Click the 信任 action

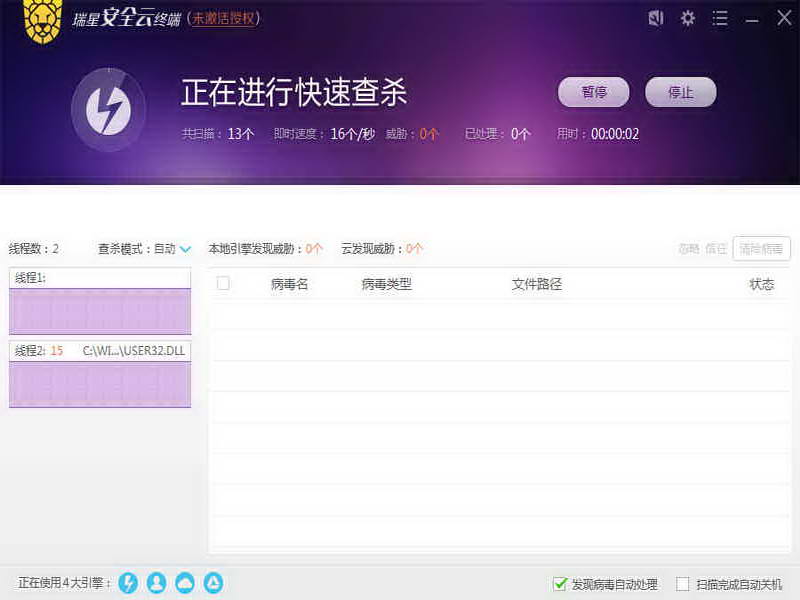pos(716,249)
